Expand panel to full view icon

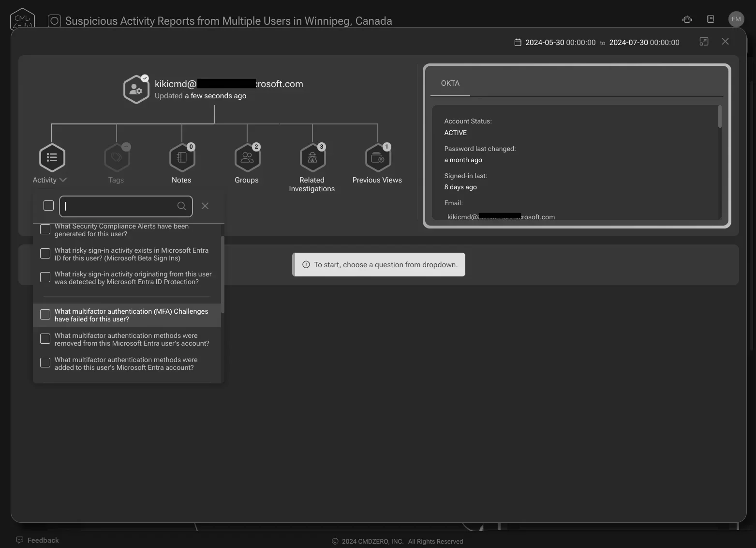tap(704, 42)
